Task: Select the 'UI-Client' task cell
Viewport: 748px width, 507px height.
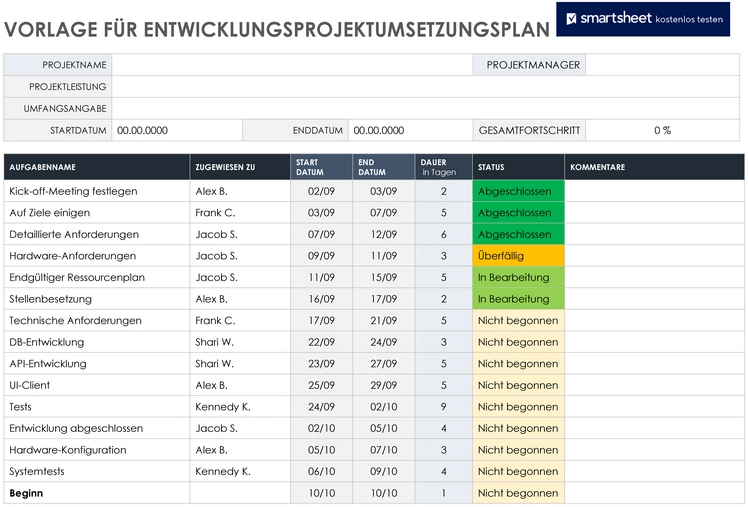Action: pos(97,385)
